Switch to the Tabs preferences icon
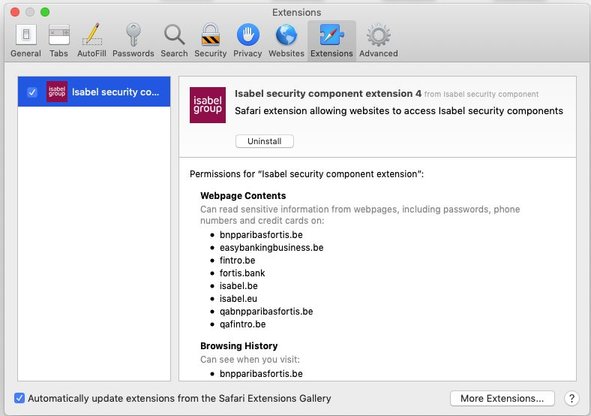 point(59,41)
